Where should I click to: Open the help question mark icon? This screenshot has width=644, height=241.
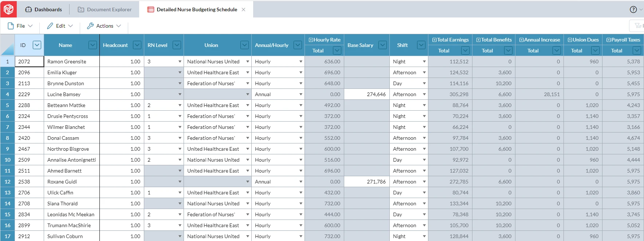[633, 9]
